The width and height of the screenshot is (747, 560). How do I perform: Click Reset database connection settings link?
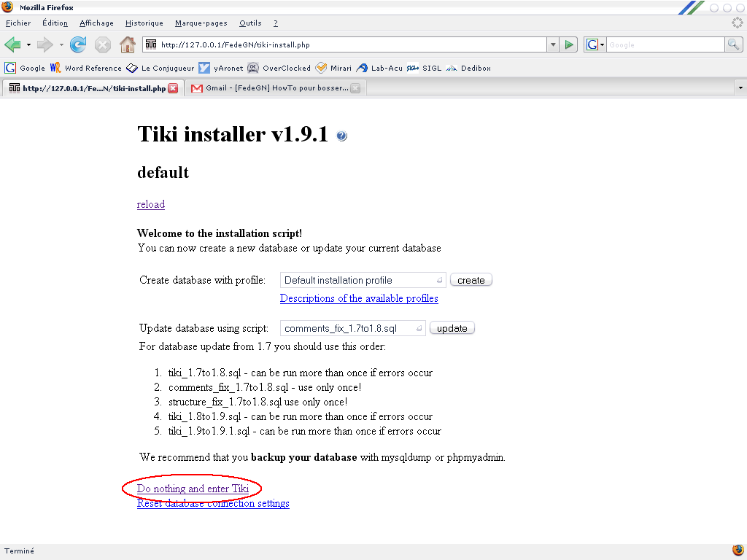pos(213,503)
